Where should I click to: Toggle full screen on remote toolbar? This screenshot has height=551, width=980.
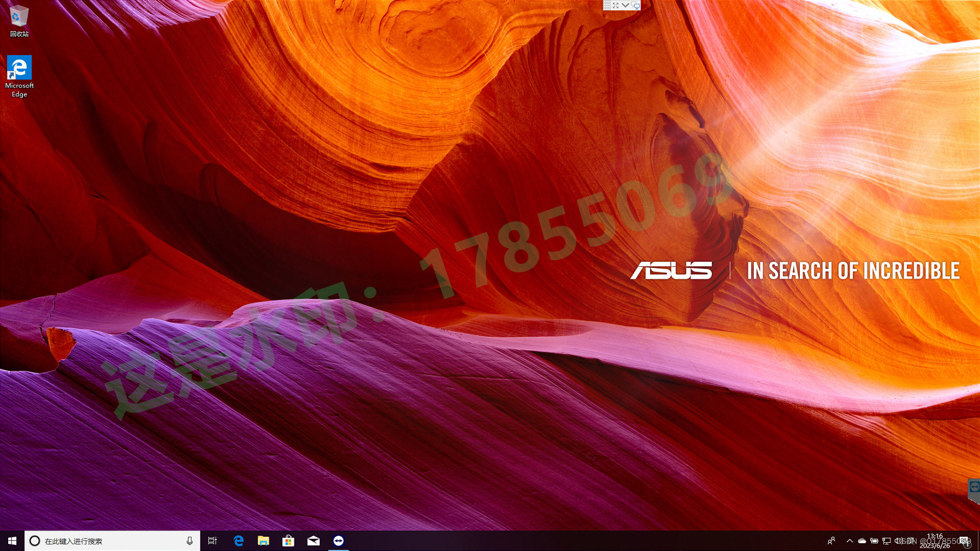coord(616,5)
